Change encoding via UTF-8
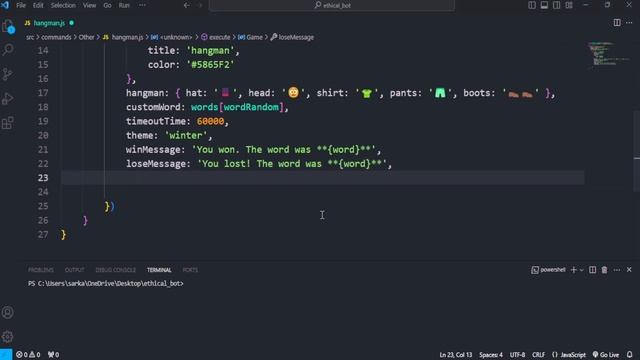The width and height of the screenshot is (640, 360). [517, 355]
